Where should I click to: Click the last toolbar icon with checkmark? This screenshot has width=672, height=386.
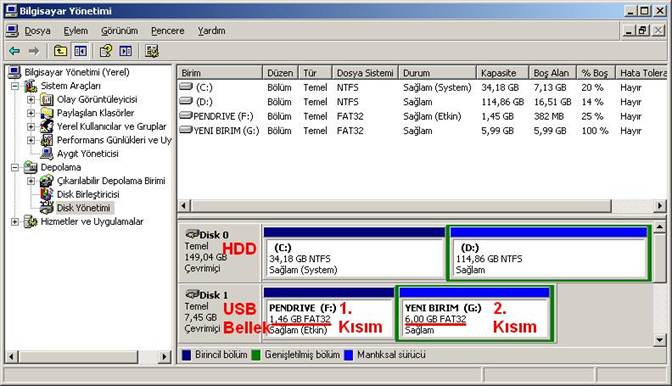point(152,51)
